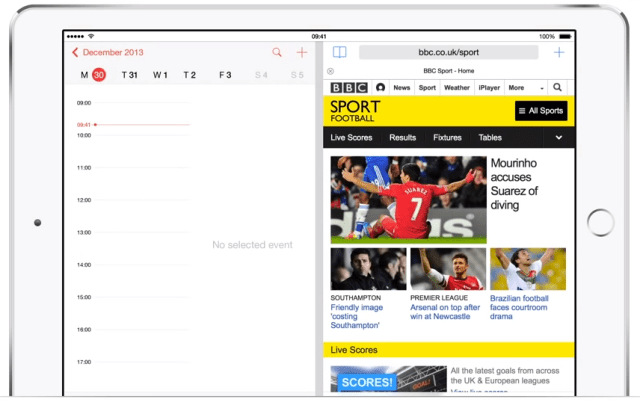Open the Southampton manager thumbnail
Screen dimensions: 640x414
369,269
